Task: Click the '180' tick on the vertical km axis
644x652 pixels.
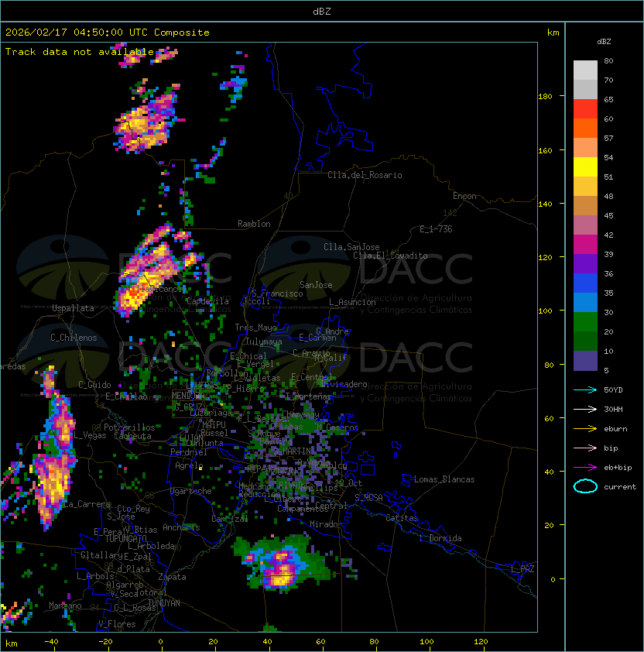Action: point(545,97)
